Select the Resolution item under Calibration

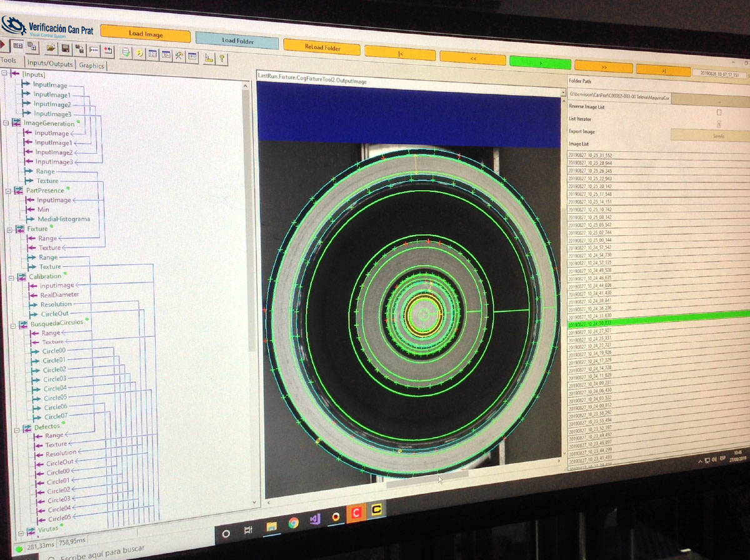tap(56, 304)
